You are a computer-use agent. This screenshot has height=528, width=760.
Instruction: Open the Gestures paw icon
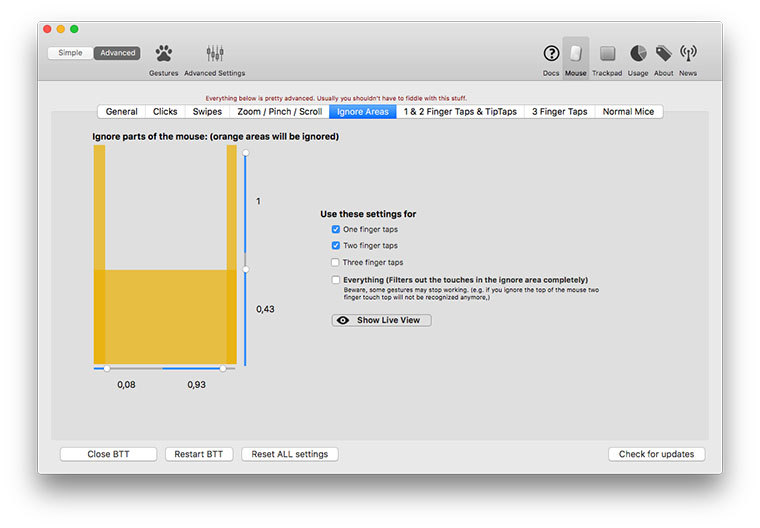163,54
